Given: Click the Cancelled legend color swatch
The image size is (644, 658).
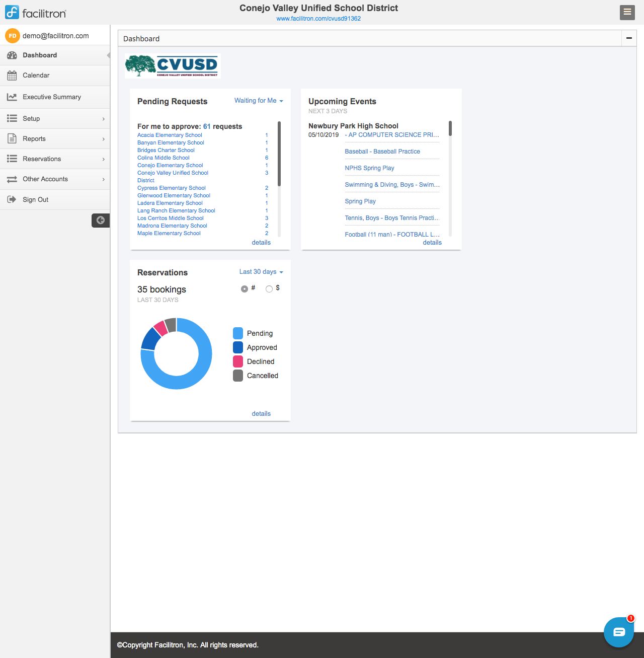Looking at the screenshot, I should click(238, 376).
